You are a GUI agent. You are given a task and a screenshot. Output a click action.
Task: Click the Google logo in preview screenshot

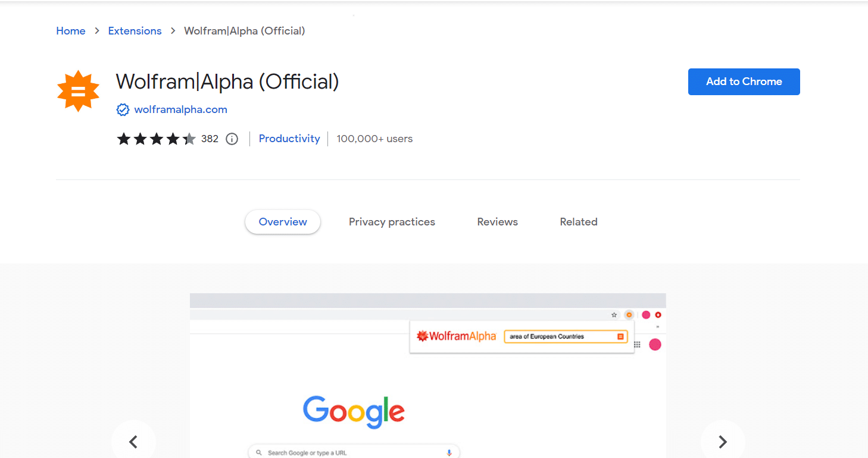tap(354, 412)
